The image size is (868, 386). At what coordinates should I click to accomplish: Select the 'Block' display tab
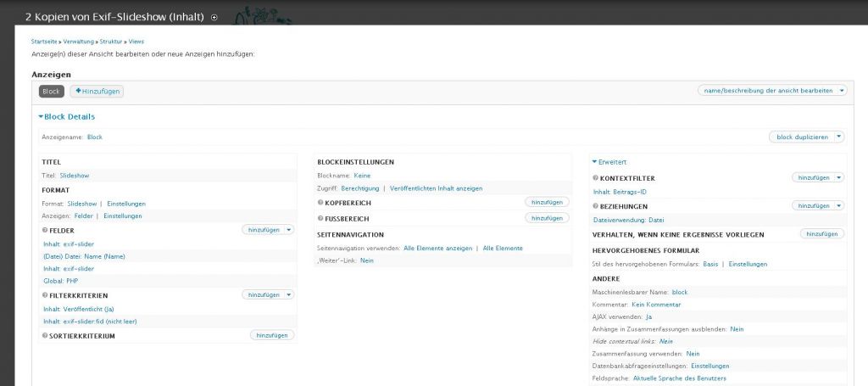(51, 91)
